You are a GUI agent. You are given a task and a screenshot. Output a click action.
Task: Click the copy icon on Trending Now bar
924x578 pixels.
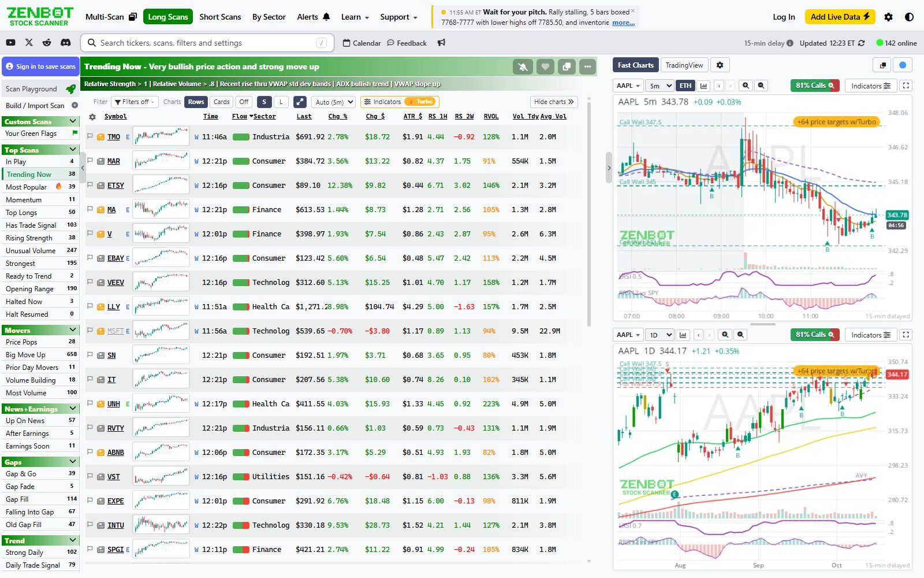pos(567,67)
